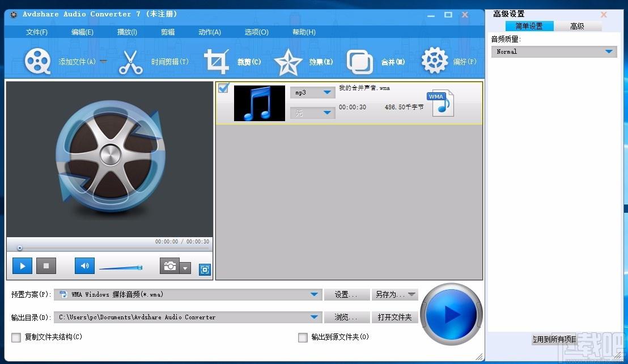
Task: Open the 选项(O) menu
Action: [256, 32]
